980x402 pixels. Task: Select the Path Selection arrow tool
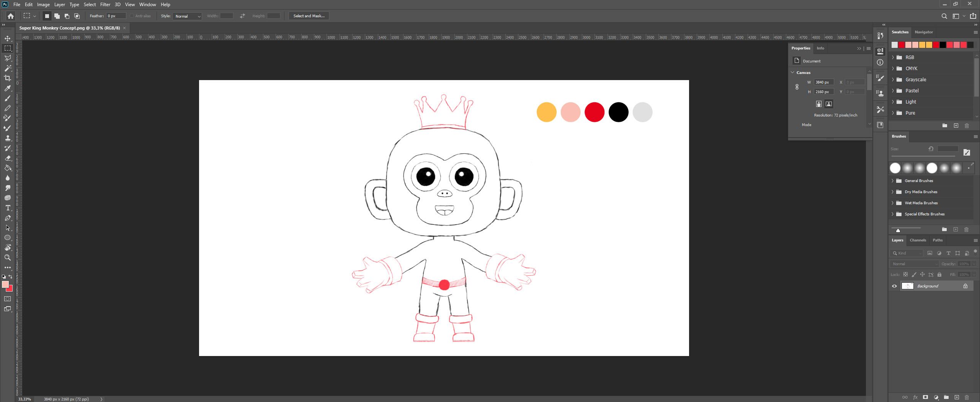7,228
